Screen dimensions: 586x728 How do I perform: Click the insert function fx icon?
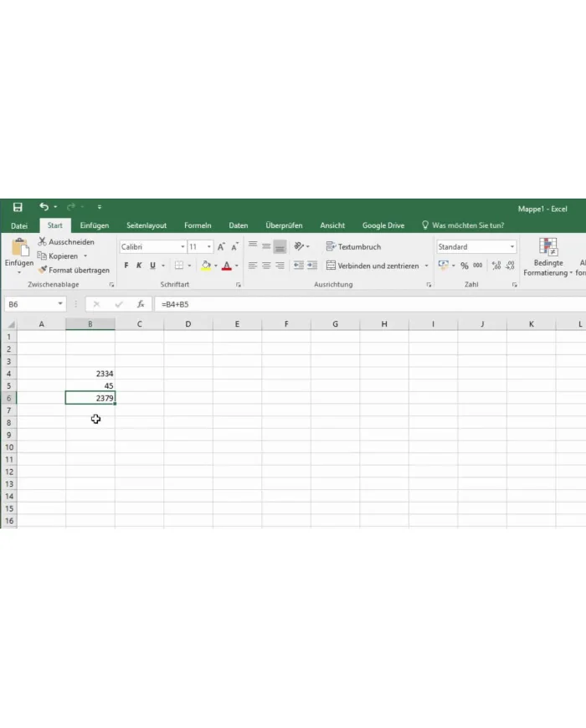click(141, 304)
